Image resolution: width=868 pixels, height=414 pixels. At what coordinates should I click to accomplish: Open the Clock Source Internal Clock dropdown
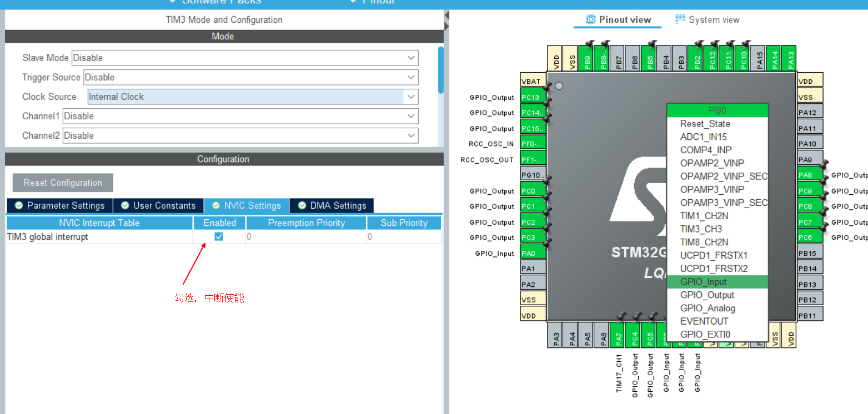tap(253, 97)
